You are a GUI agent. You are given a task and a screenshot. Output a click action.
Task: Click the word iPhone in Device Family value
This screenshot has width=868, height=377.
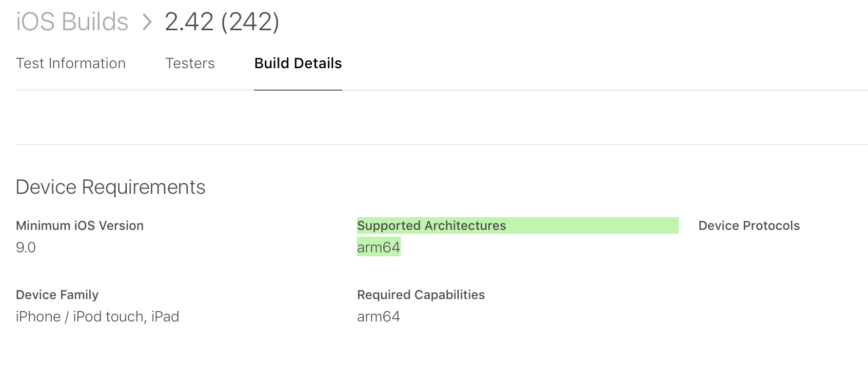[x=38, y=317]
